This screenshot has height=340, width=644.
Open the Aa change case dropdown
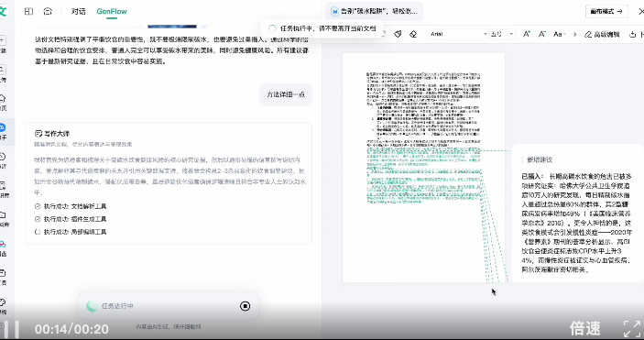(560, 34)
